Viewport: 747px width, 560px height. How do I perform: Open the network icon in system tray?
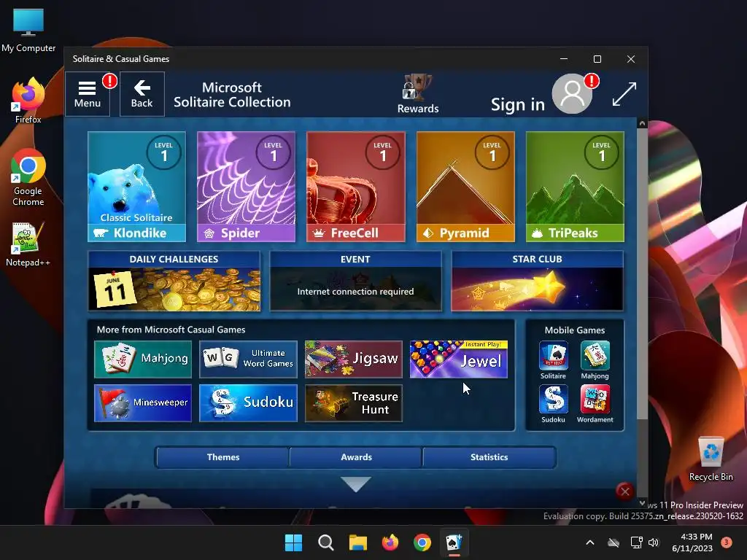coord(636,542)
